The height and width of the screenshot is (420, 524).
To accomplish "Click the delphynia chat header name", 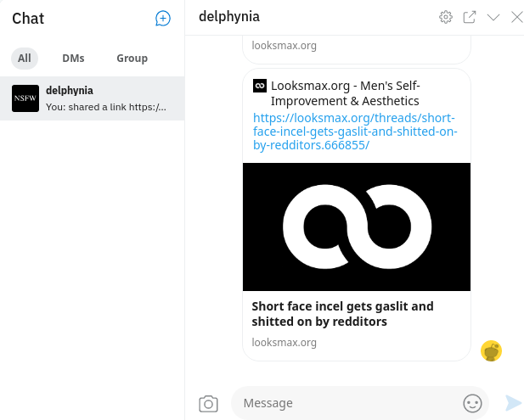I will 229,17.
